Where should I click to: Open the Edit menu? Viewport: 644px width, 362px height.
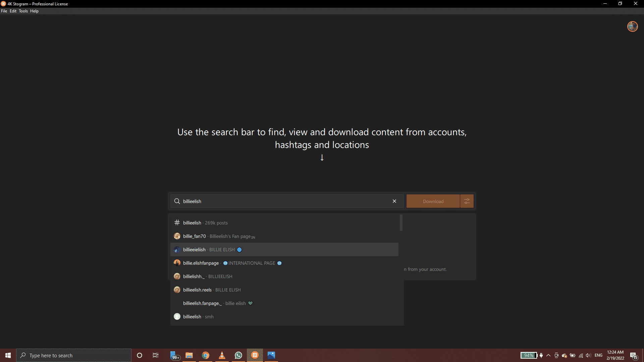click(13, 11)
